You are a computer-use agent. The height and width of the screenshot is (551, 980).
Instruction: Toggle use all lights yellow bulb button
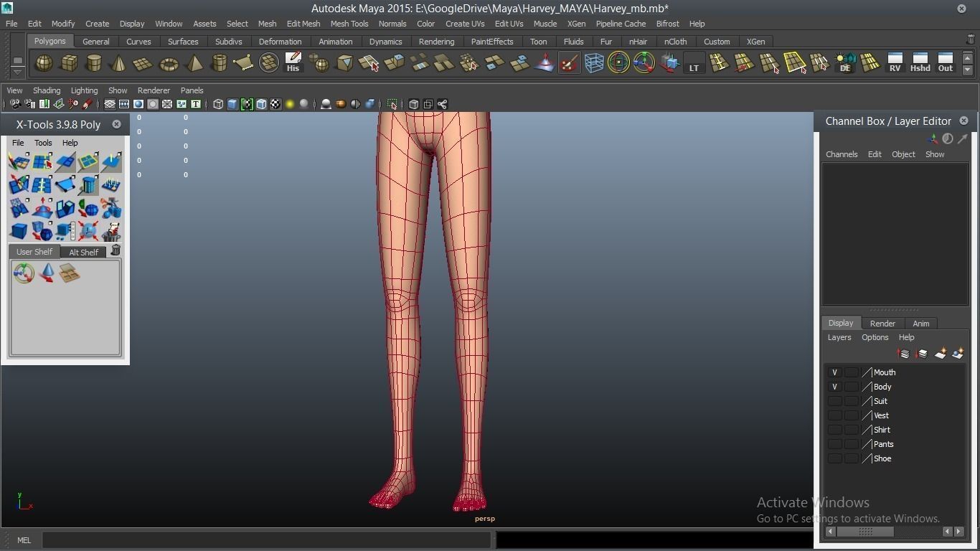click(x=290, y=104)
